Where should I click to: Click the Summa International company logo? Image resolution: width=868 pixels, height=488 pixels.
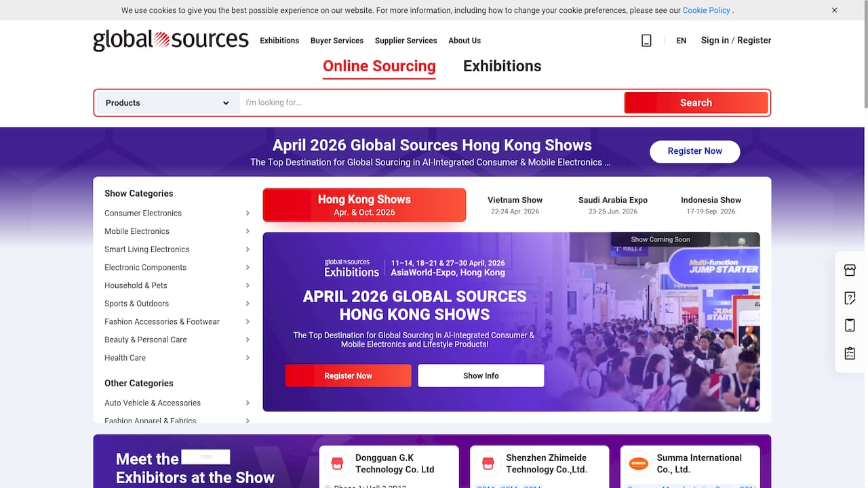[638, 464]
